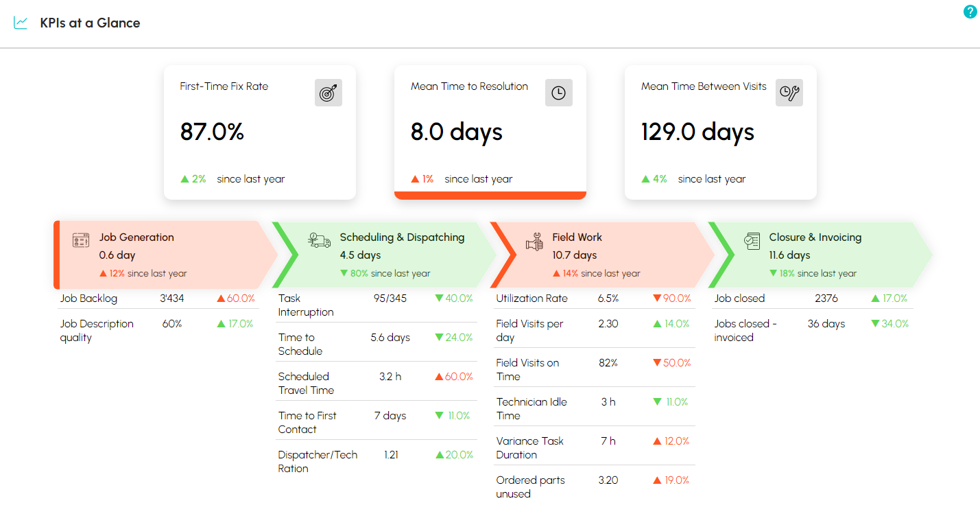Click the 40.0% decrease for Task Interruption
The image size is (980, 514).
453,299
